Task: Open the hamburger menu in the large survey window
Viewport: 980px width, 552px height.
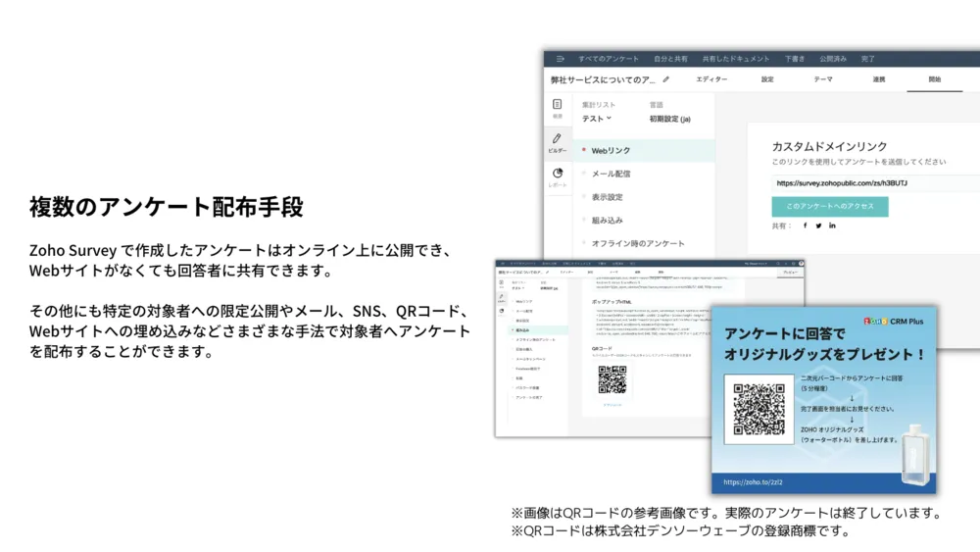Action: coord(560,59)
